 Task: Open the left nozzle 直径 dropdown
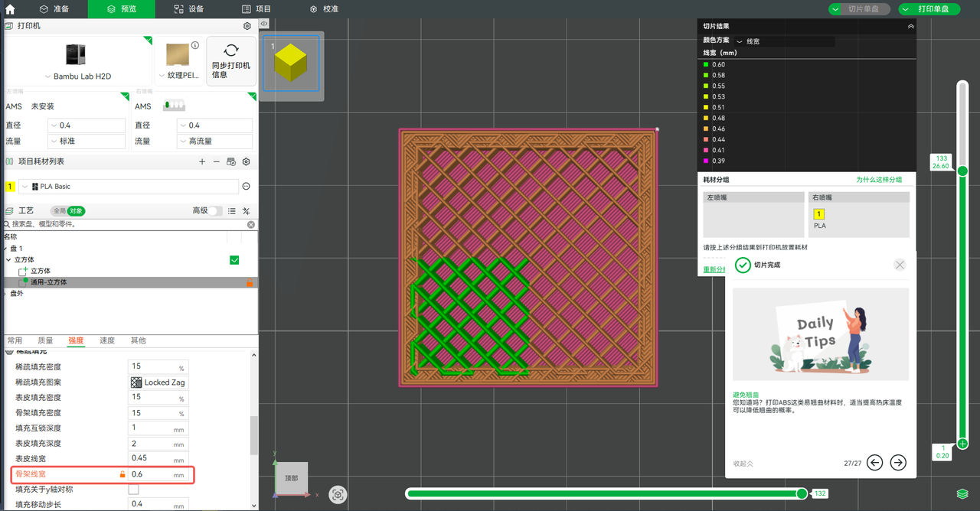pos(87,125)
